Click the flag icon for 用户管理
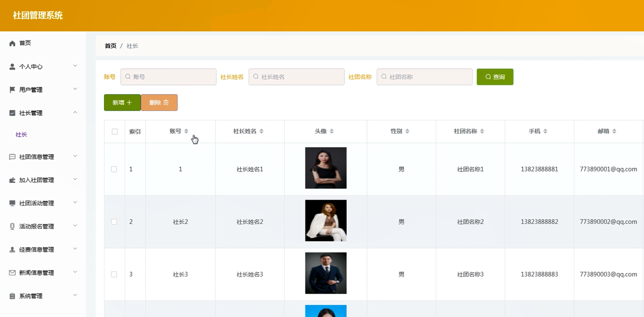 [x=12, y=90]
